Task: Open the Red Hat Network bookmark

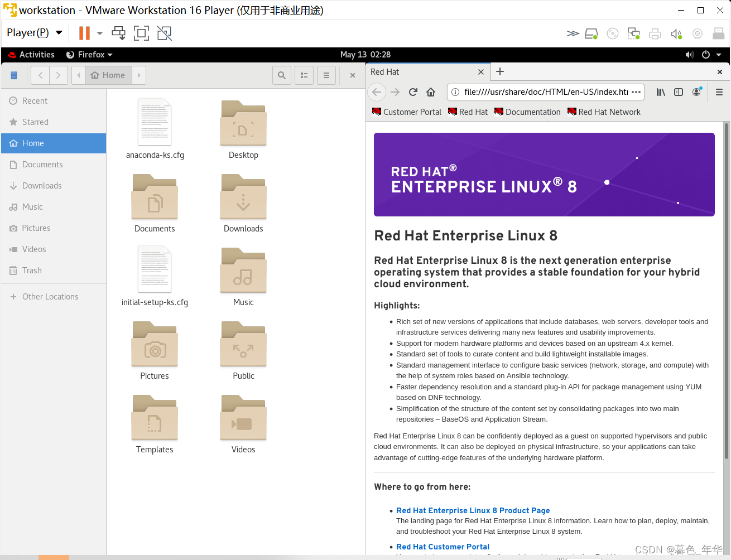Action: tap(604, 112)
